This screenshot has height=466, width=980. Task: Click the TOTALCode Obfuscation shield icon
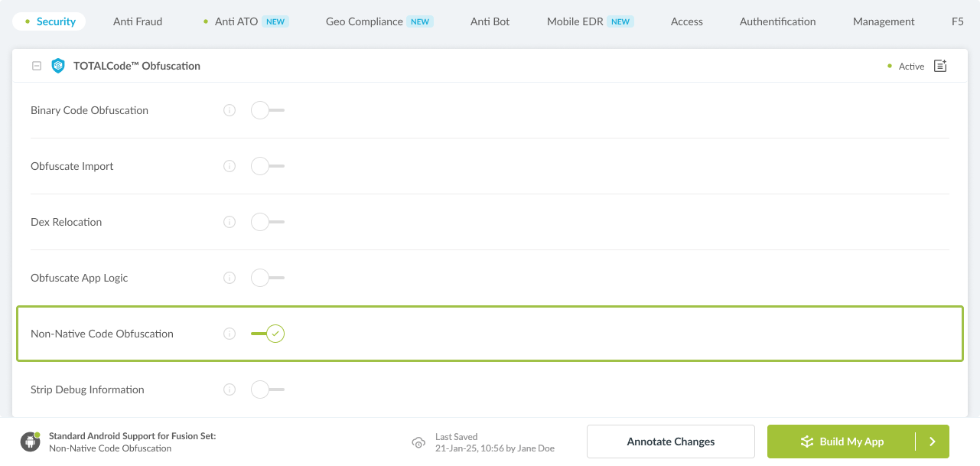(x=58, y=66)
